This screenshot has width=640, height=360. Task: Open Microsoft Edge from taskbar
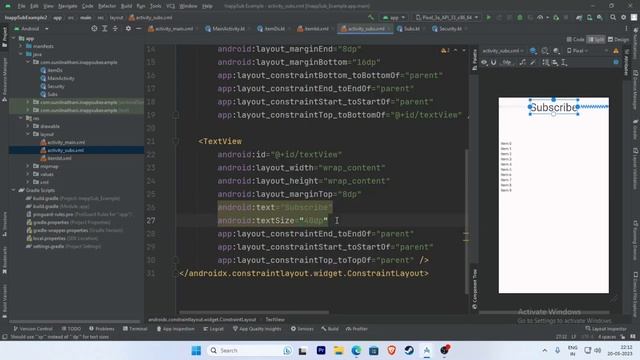coord(356,350)
